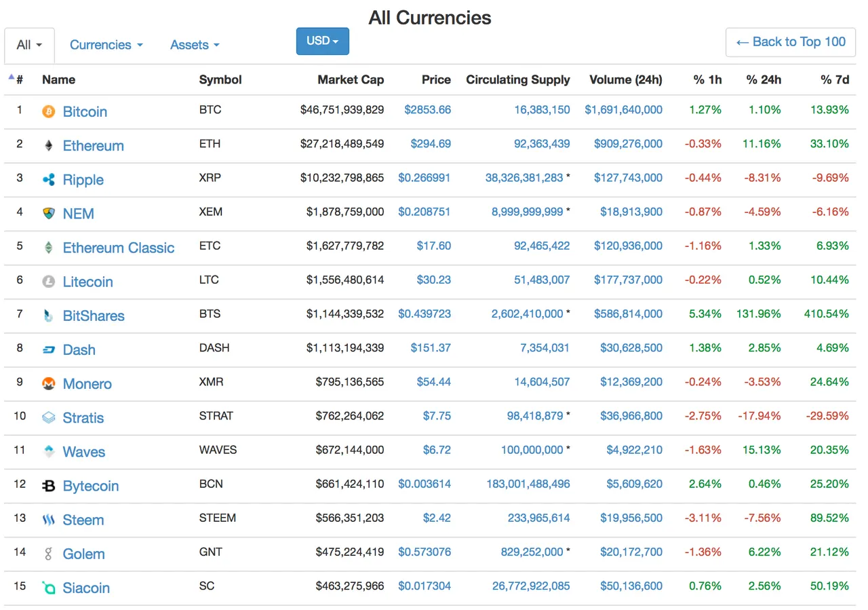This screenshot has width=868, height=610.
Task: Click the STEEM symbol cell
Action: pyautogui.click(x=218, y=518)
